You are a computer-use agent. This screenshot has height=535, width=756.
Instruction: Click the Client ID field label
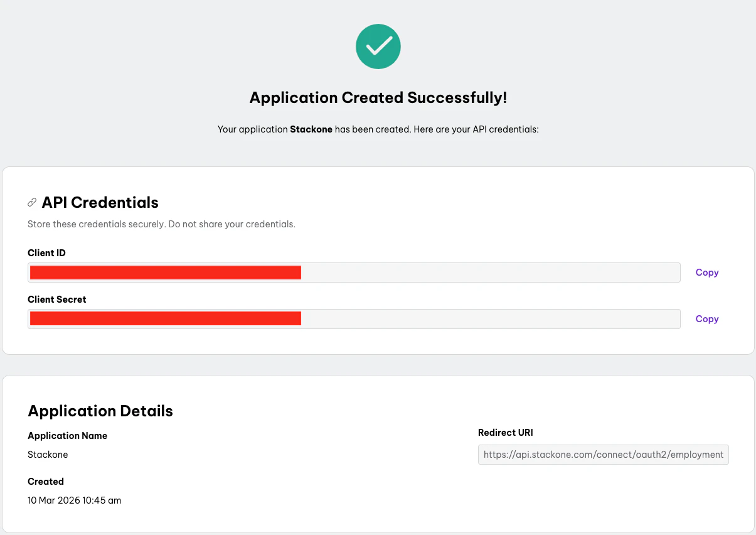46,252
